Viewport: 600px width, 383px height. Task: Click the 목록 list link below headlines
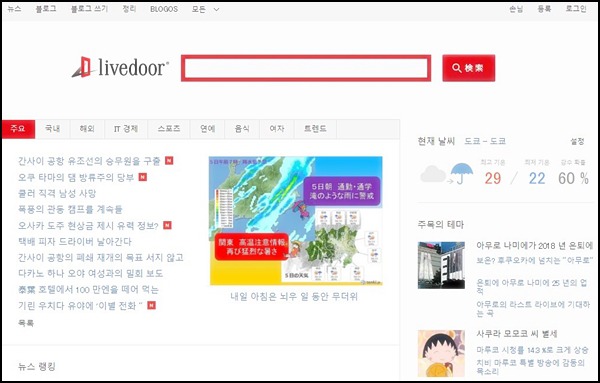click(x=26, y=323)
